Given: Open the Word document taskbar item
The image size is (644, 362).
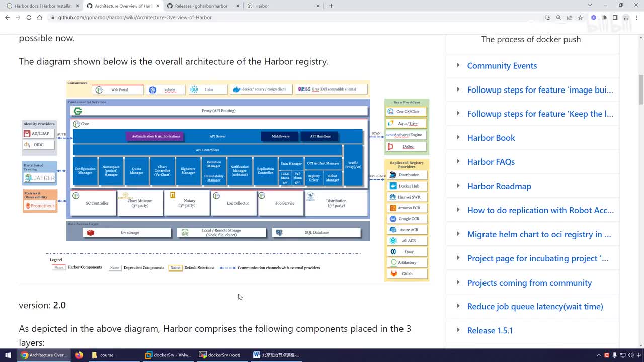Looking at the screenshot, I should pyautogui.click(x=276, y=355).
